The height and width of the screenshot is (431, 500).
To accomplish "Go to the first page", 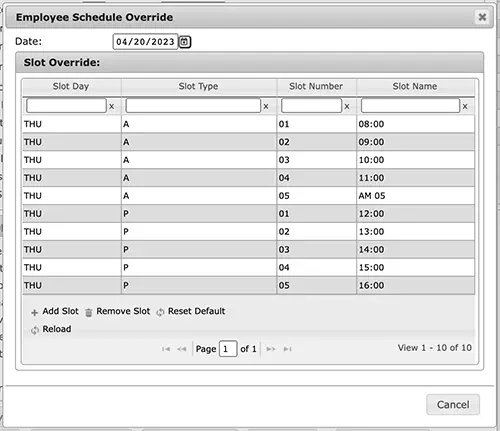I will [166, 349].
